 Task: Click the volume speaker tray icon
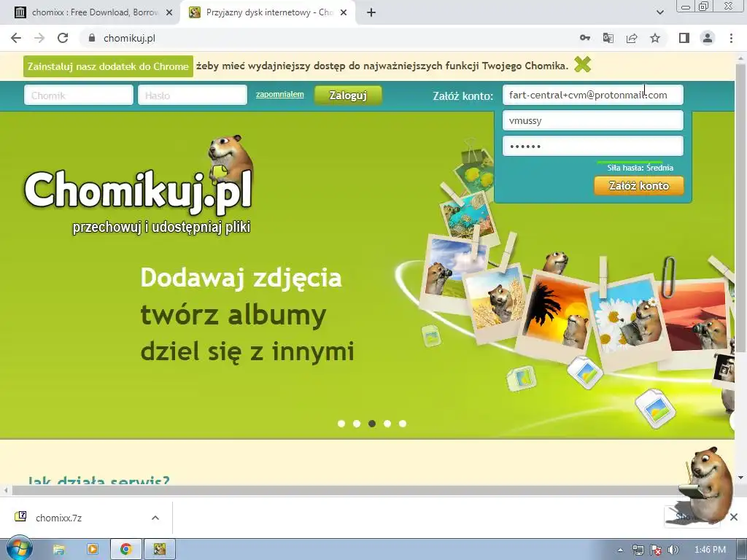coord(673,550)
